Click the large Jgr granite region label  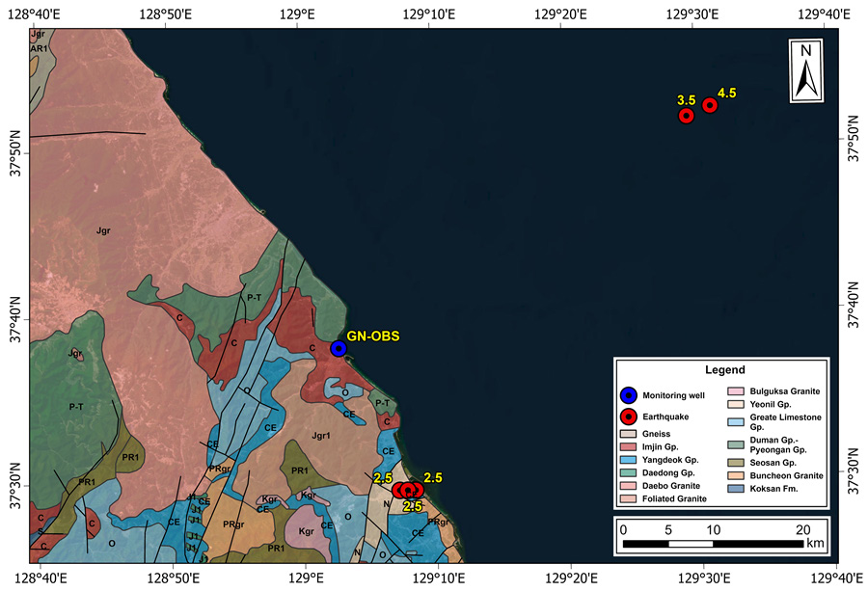tap(104, 231)
